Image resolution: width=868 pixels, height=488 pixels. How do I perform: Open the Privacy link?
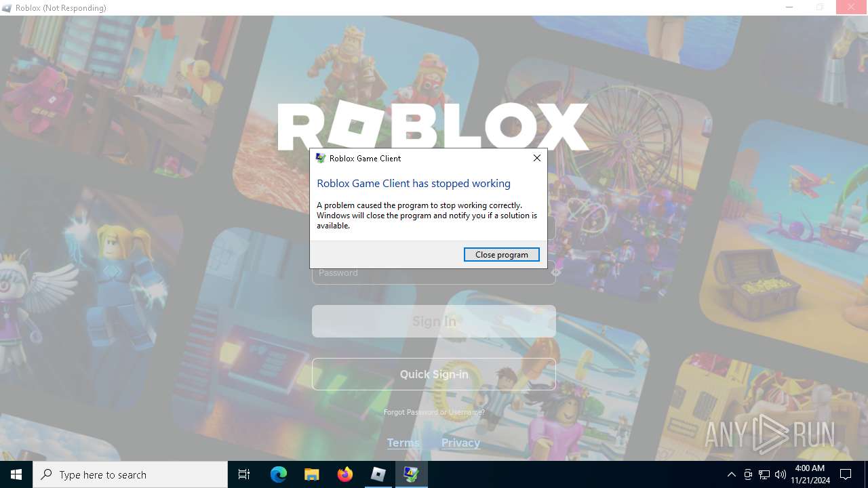pos(460,443)
